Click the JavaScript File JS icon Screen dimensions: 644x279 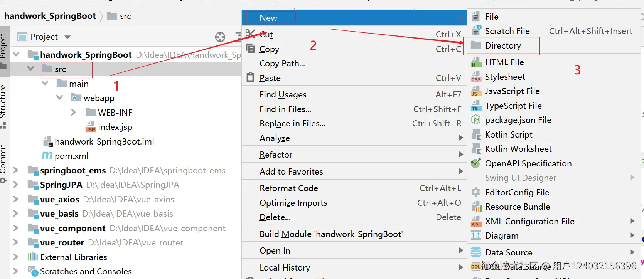coord(476,91)
